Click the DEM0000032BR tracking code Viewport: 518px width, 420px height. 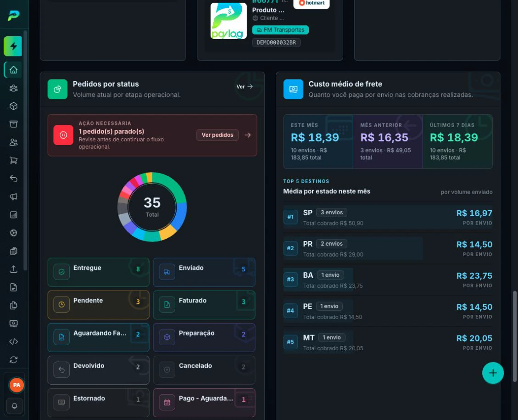pyautogui.click(x=276, y=43)
